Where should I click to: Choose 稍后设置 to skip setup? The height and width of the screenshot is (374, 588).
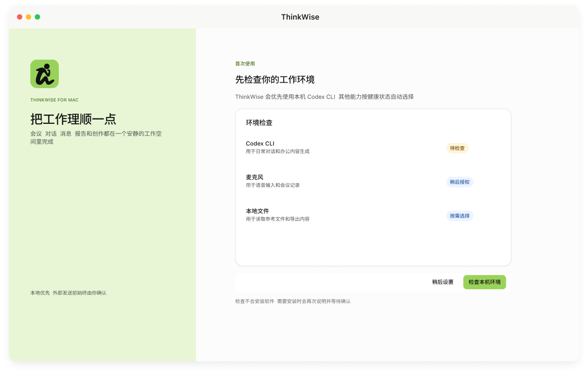[x=443, y=282]
